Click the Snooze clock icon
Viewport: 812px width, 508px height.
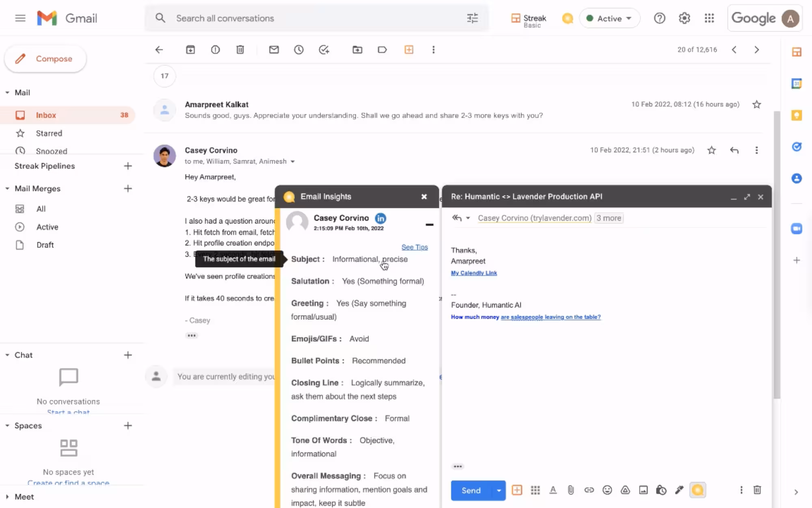299,50
